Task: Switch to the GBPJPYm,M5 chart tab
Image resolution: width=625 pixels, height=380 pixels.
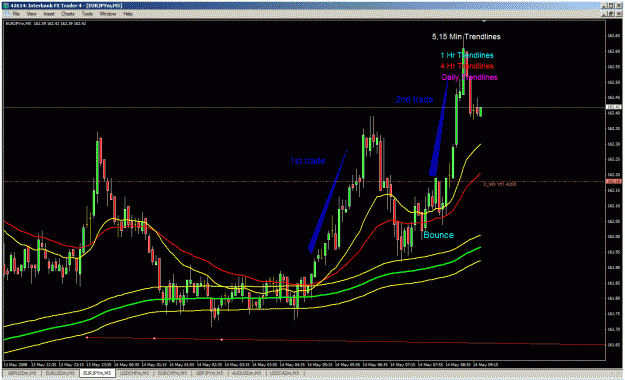Action: point(210,373)
